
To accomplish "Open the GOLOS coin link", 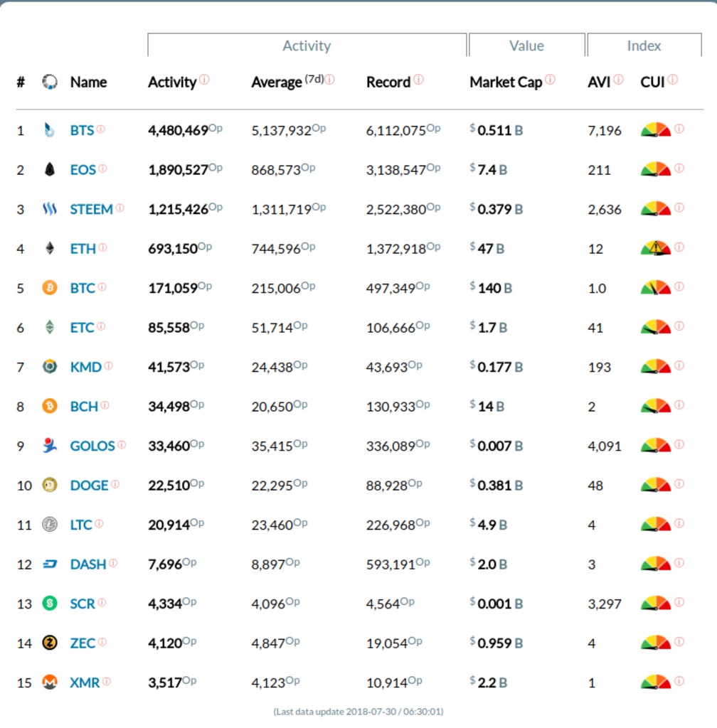I will 92,446.
